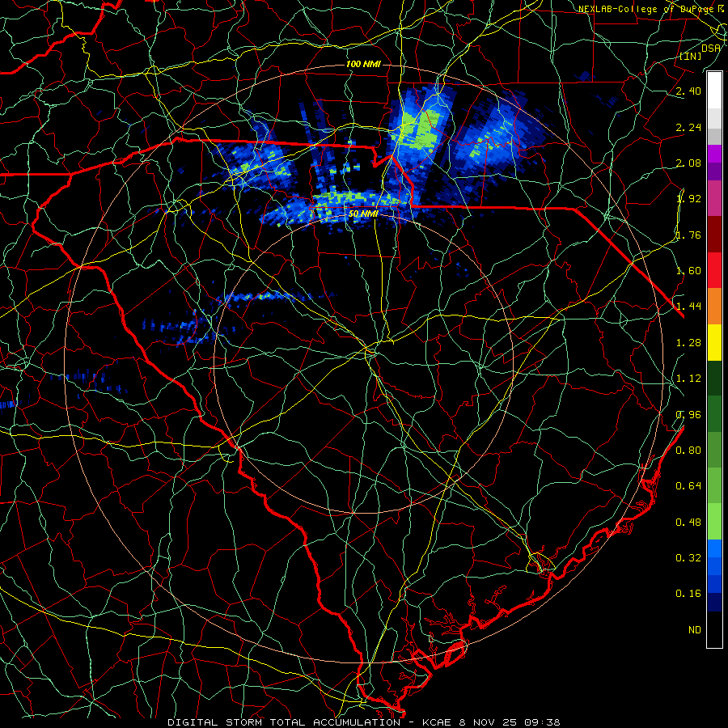728x728 pixels.
Task: Click the ND legend label
Action: click(695, 630)
